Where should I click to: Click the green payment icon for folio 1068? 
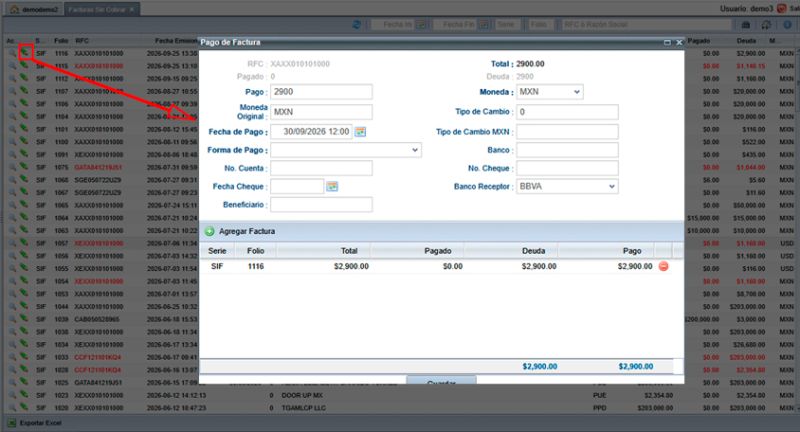click(24, 179)
